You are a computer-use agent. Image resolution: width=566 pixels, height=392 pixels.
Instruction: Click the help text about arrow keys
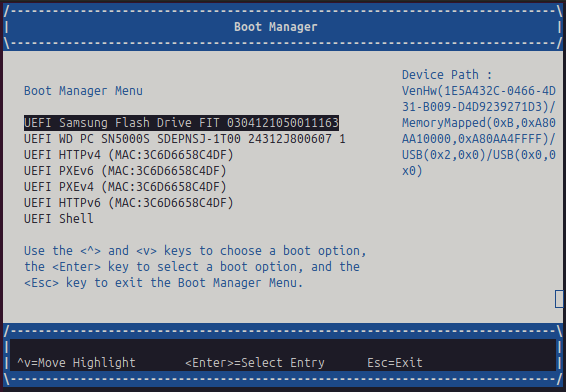point(195,251)
